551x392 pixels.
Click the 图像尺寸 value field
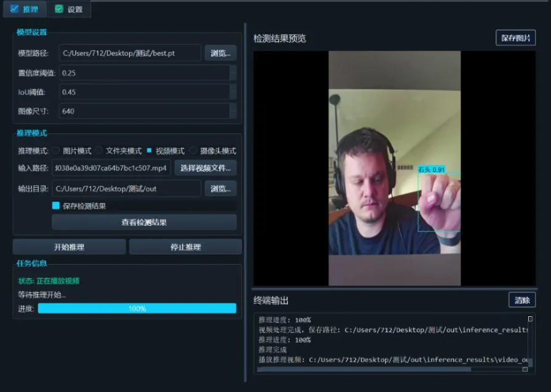click(x=144, y=111)
